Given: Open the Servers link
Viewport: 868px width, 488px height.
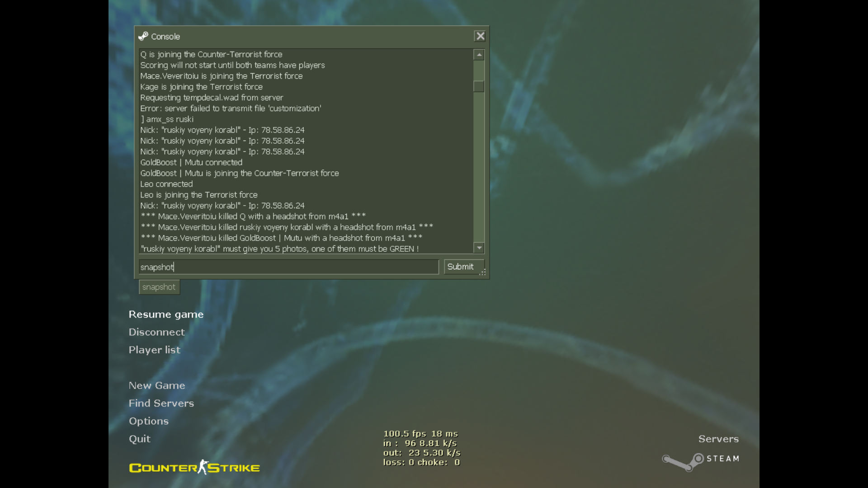Looking at the screenshot, I should 718,439.
